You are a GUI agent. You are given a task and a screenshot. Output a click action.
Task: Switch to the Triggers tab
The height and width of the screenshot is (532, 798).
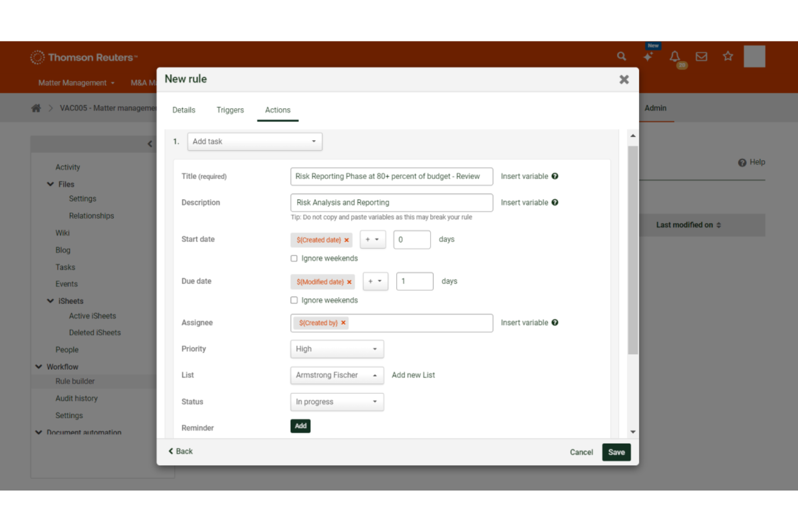[230, 110]
